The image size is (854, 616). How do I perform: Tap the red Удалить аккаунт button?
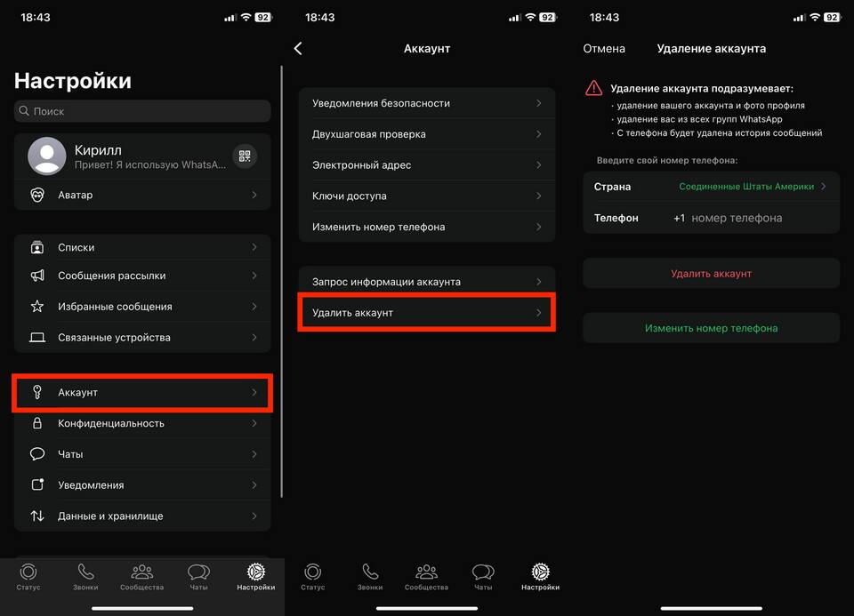(x=712, y=274)
